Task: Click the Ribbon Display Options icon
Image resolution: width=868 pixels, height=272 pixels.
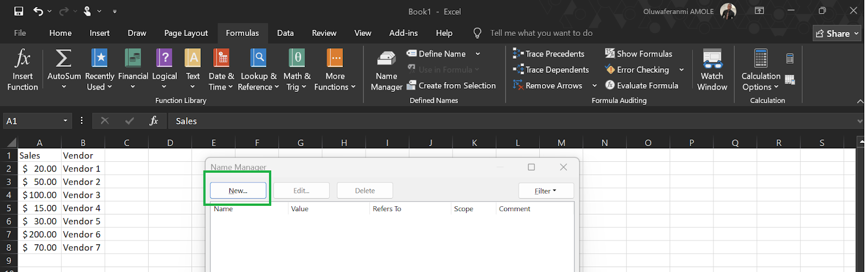Action: pos(759,11)
